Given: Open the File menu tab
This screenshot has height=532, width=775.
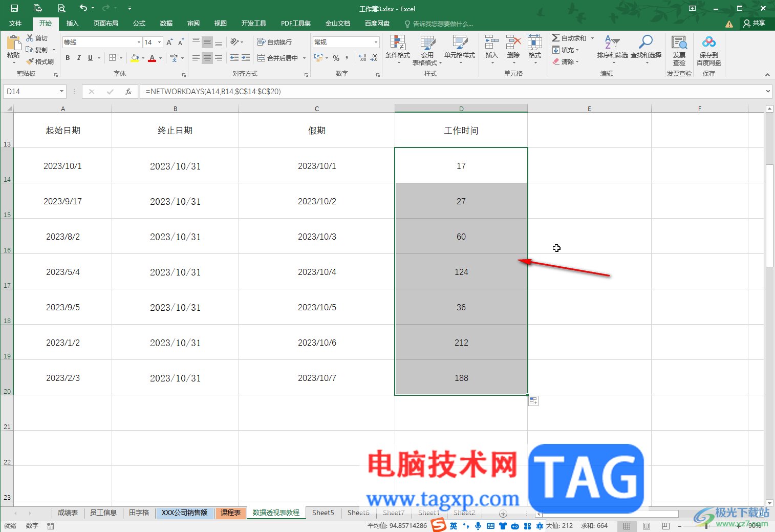Looking at the screenshot, I should tap(15, 23).
